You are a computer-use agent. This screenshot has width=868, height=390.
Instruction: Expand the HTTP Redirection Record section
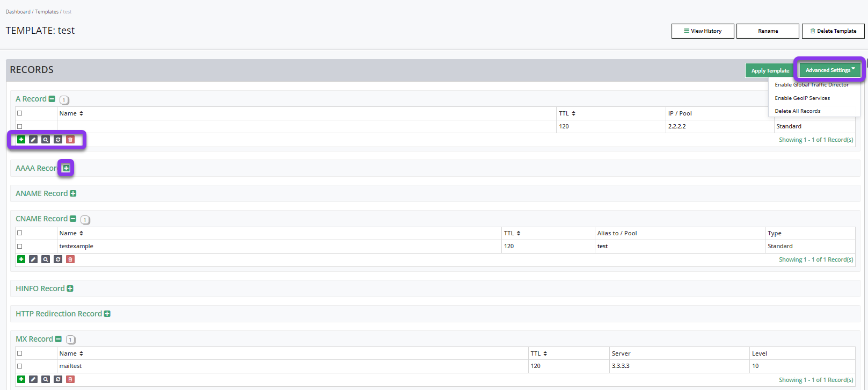point(107,314)
